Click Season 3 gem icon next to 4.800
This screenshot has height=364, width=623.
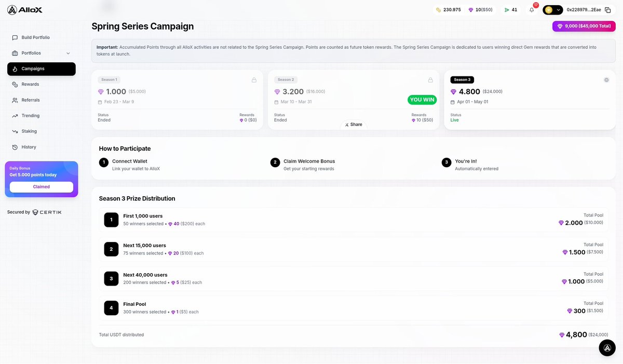[x=454, y=92]
